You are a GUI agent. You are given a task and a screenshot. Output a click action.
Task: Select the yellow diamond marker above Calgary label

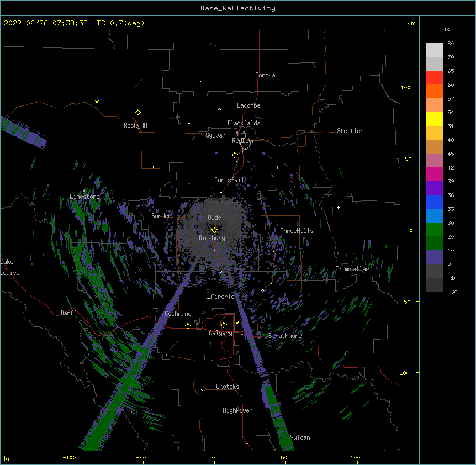[224, 325]
